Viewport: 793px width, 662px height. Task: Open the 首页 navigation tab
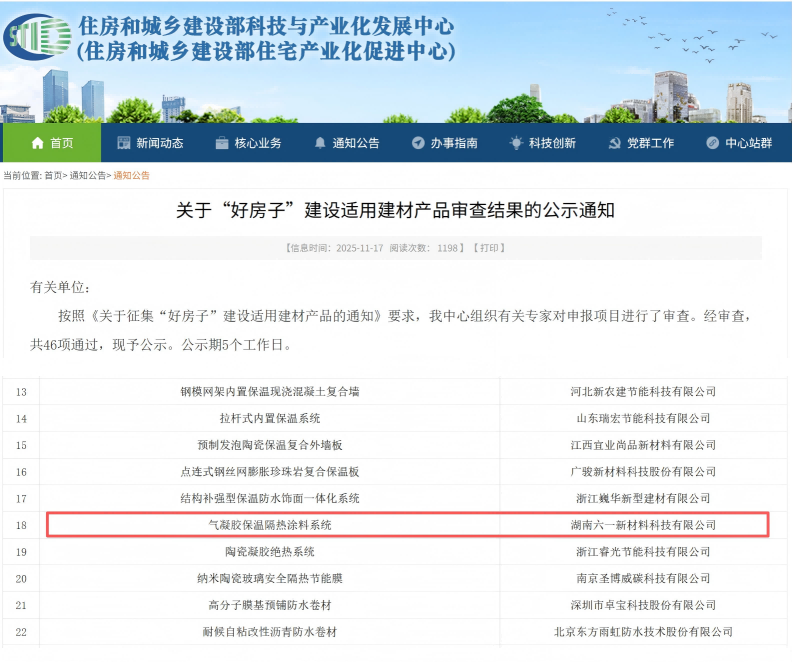coord(52,143)
